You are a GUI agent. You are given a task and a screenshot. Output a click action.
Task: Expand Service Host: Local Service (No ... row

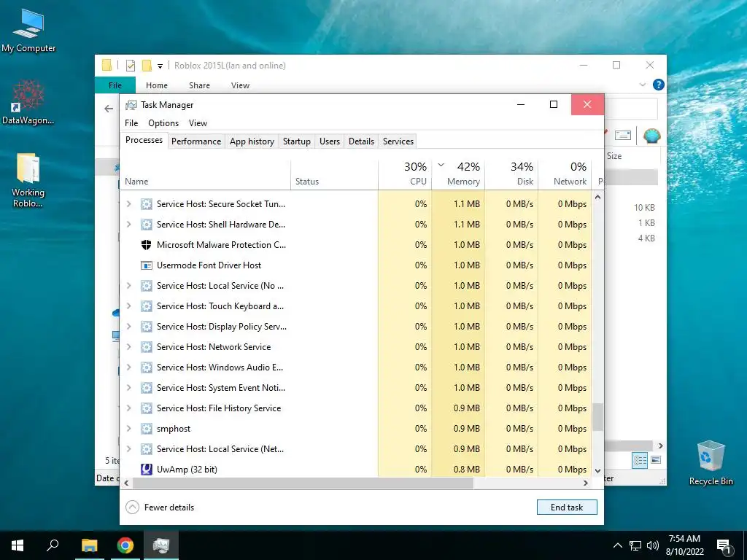(x=128, y=286)
